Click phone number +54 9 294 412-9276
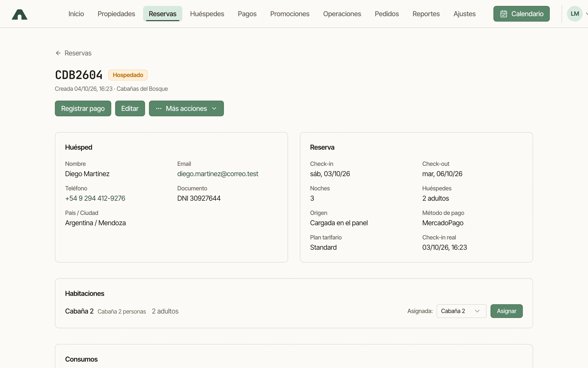This screenshot has width=588, height=368. 95,198
